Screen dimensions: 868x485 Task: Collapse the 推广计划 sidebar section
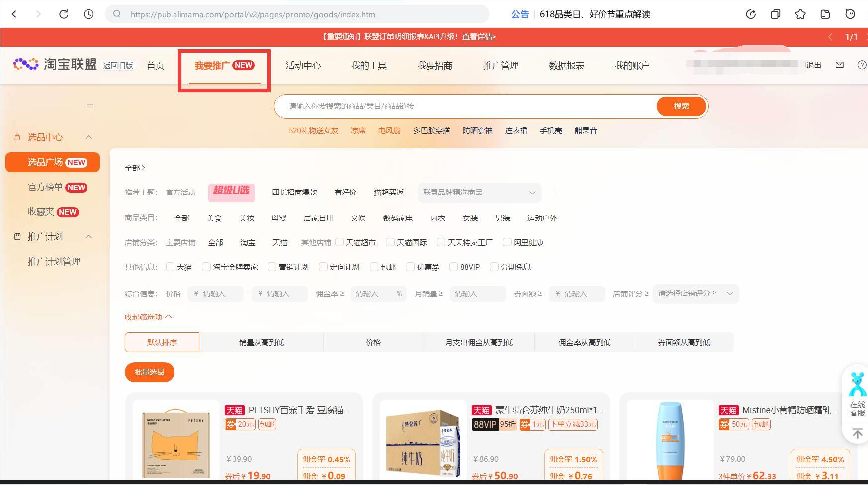click(89, 236)
